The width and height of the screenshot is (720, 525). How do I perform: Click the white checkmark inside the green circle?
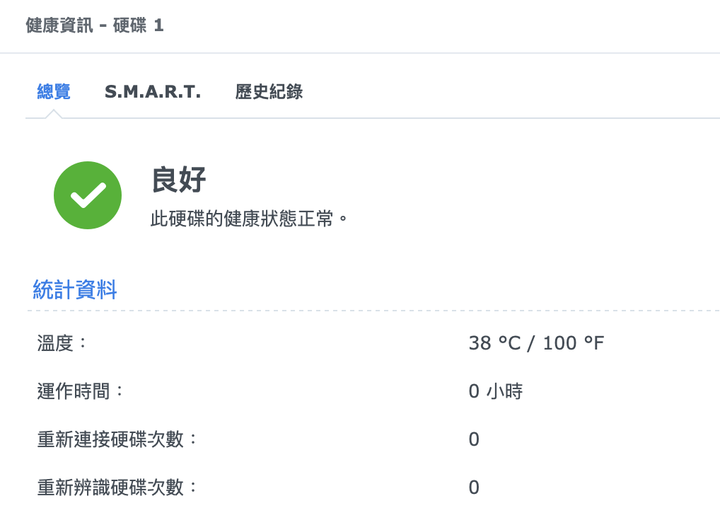[x=88, y=196]
